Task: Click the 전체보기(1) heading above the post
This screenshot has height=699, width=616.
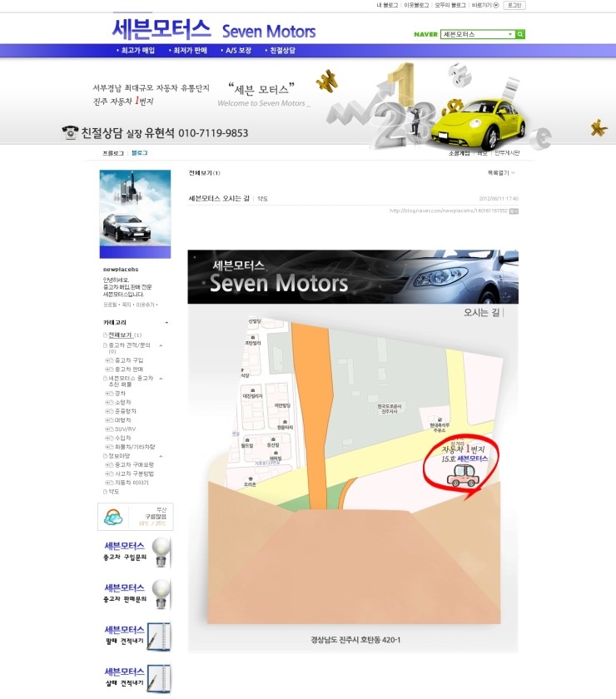Action: (x=204, y=173)
